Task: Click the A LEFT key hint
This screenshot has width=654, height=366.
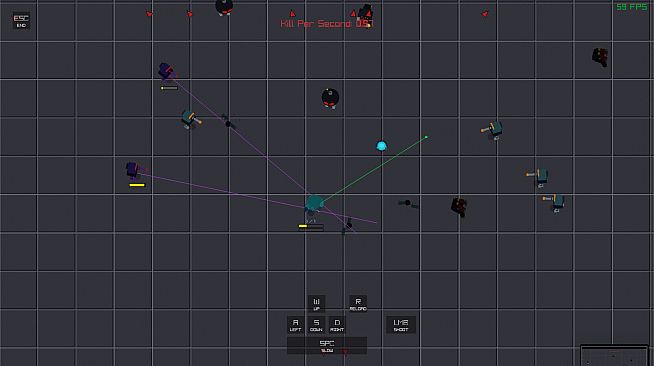Action: click(295, 324)
